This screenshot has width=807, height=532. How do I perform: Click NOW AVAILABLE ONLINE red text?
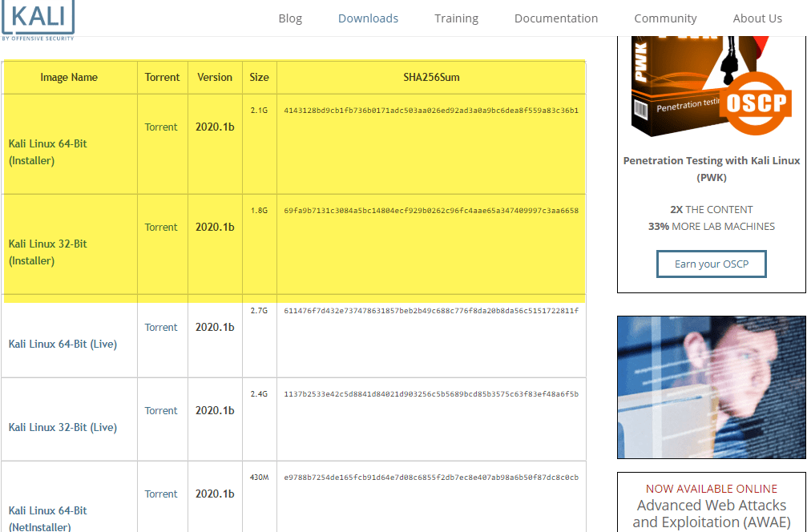tap(712, 489)
